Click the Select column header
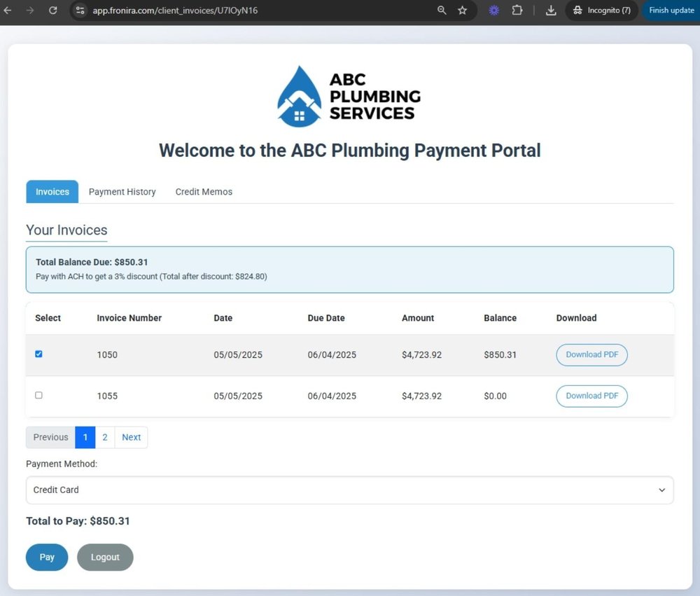This screenshot has width=700, height=596. pos(48,318)
